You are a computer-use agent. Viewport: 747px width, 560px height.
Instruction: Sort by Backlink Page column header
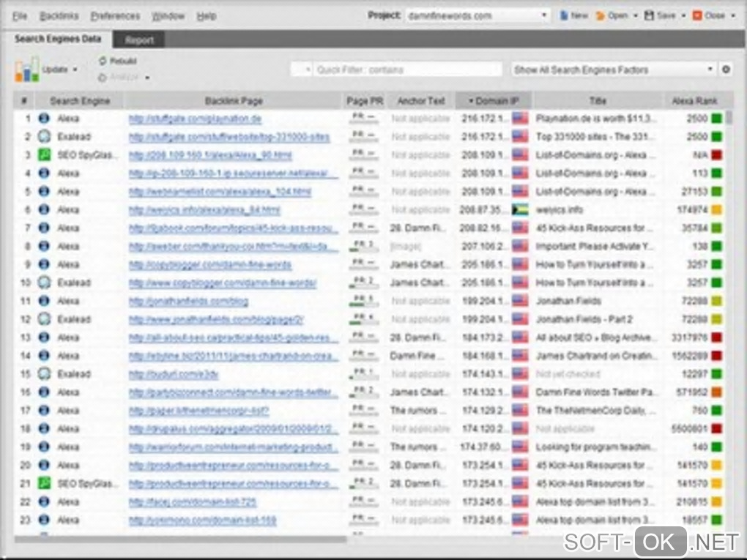[x=234, y=101]
